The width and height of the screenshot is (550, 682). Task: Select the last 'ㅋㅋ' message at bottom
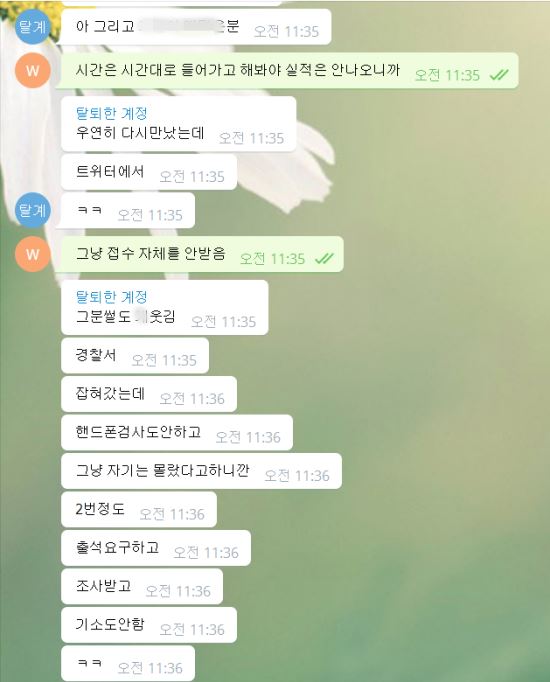click(x=128, y=663)
